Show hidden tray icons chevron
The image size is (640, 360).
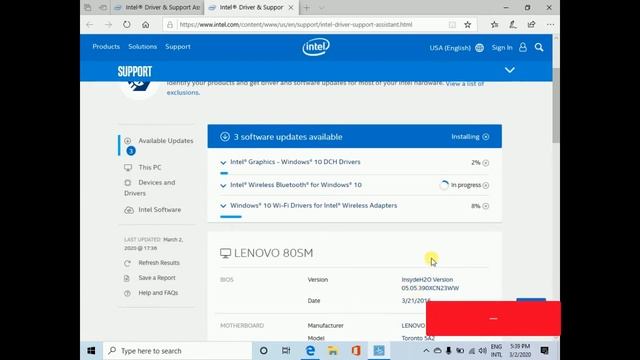[426, 351]
